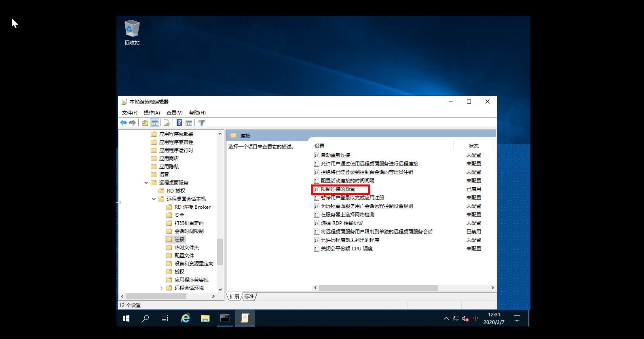
Task: Open the notification center icon
Action: click(x=517, y=318)
